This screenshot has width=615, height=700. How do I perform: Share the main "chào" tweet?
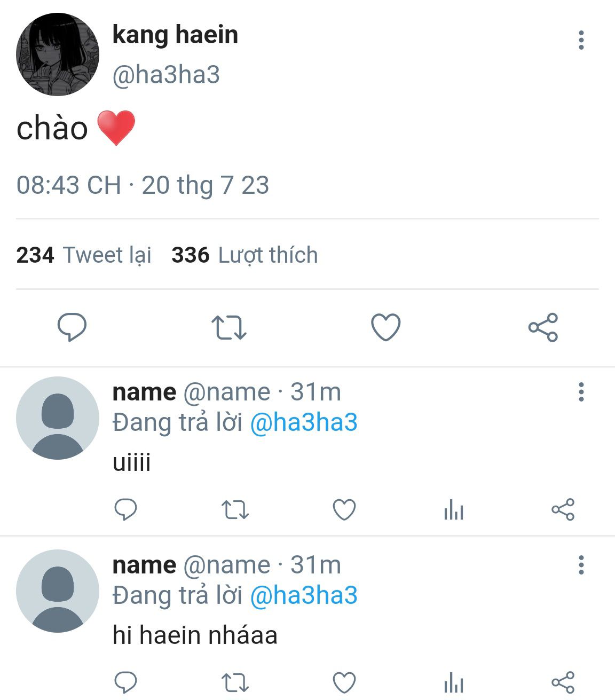(543, 327)
